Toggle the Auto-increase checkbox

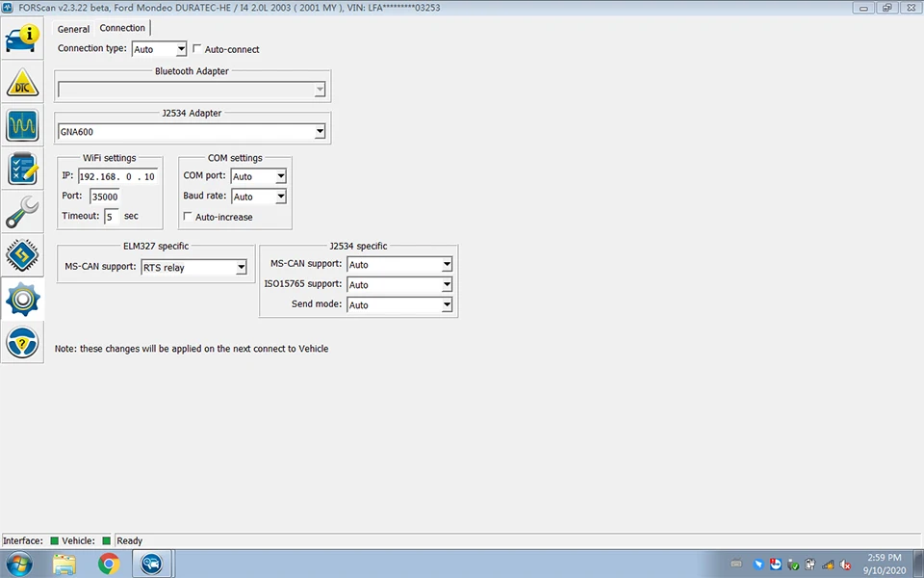point(188,216)
